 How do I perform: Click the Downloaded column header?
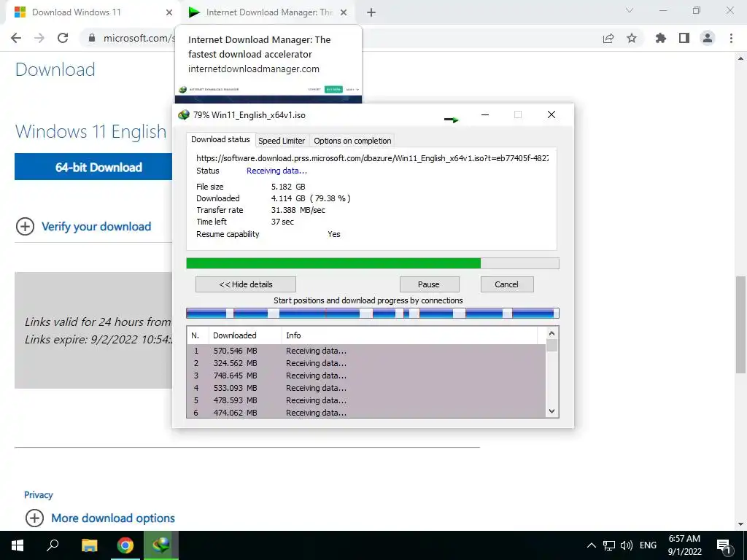tap(245, 335)
